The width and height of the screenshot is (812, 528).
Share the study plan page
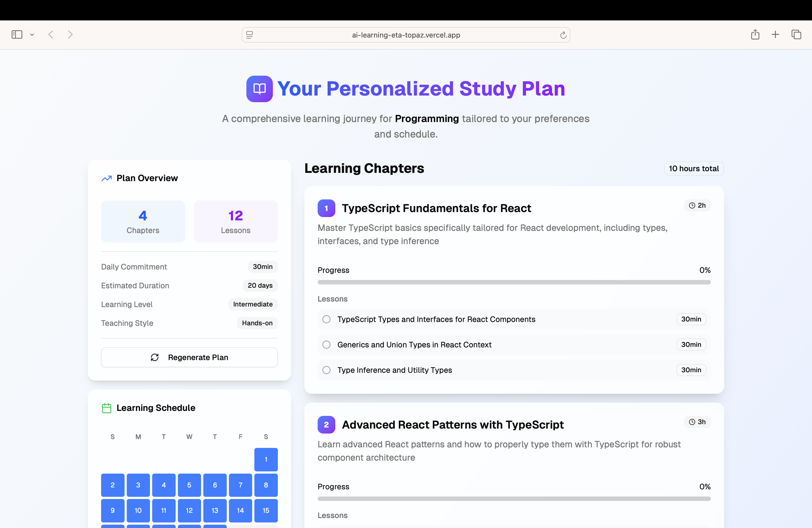(755, 35)
